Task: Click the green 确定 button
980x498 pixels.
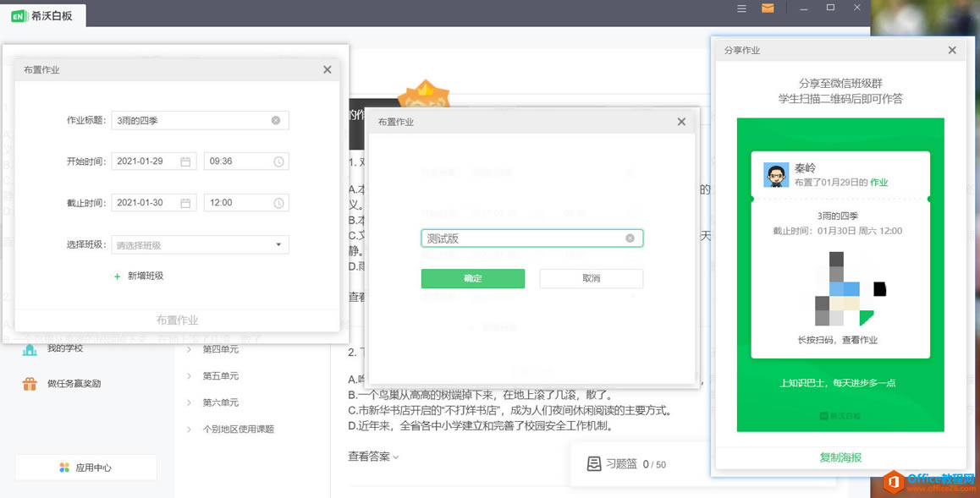Action: pos(473,278)
